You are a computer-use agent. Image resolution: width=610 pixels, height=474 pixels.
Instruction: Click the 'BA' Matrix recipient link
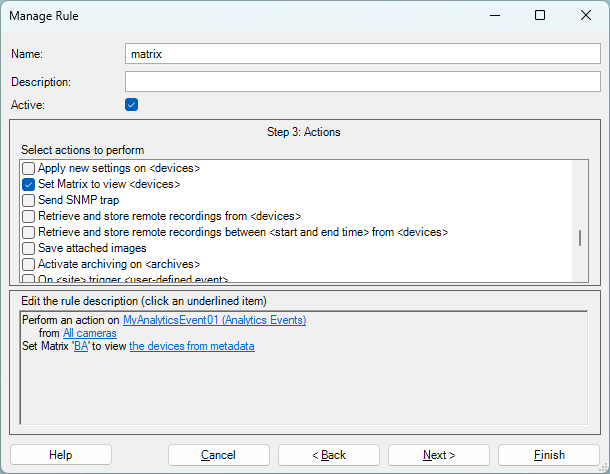point(81,346)
